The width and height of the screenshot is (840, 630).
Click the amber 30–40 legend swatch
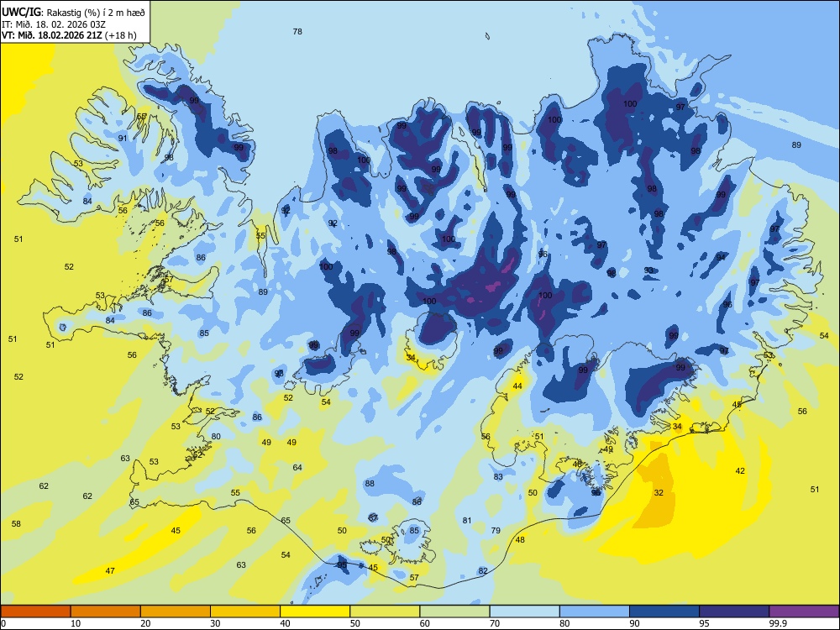245,612
